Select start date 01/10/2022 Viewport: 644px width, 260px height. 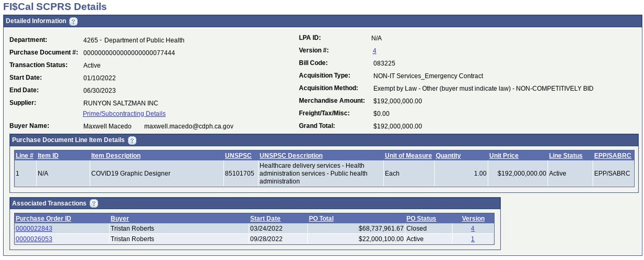tap(99, 78)
